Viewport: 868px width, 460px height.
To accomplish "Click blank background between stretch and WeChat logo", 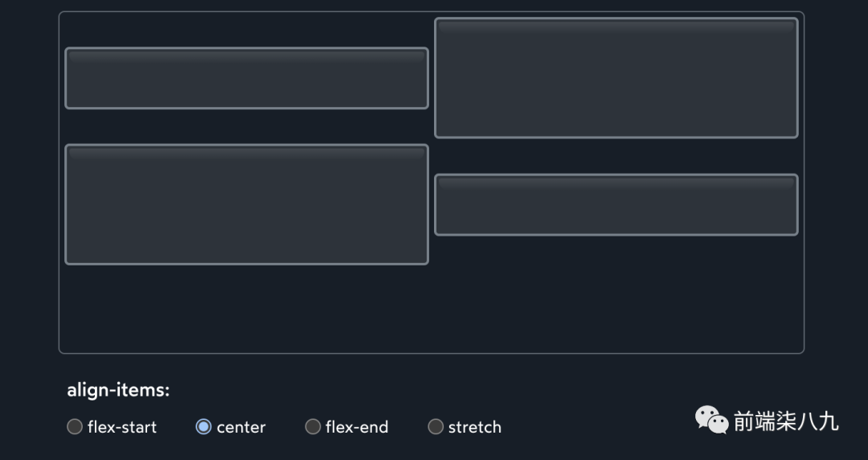I will (x=595, y=426).
